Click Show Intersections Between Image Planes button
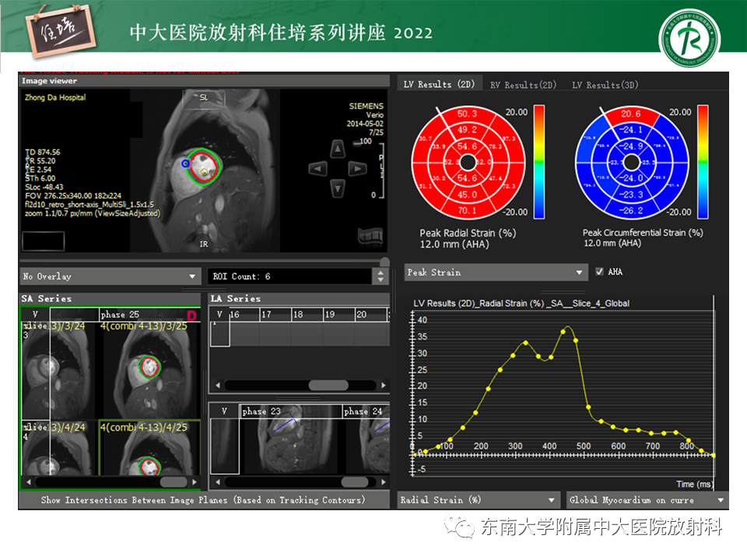Screen dimensions: 747x560 203,500
